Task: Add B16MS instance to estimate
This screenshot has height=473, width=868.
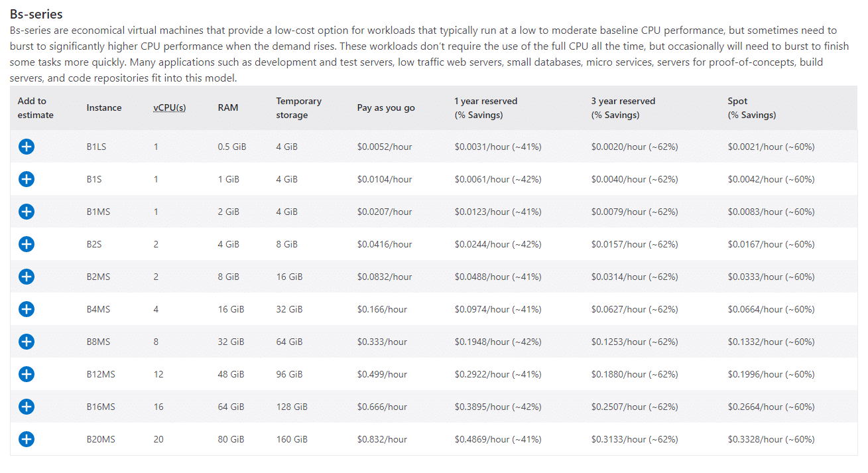Action: (27, 407)
